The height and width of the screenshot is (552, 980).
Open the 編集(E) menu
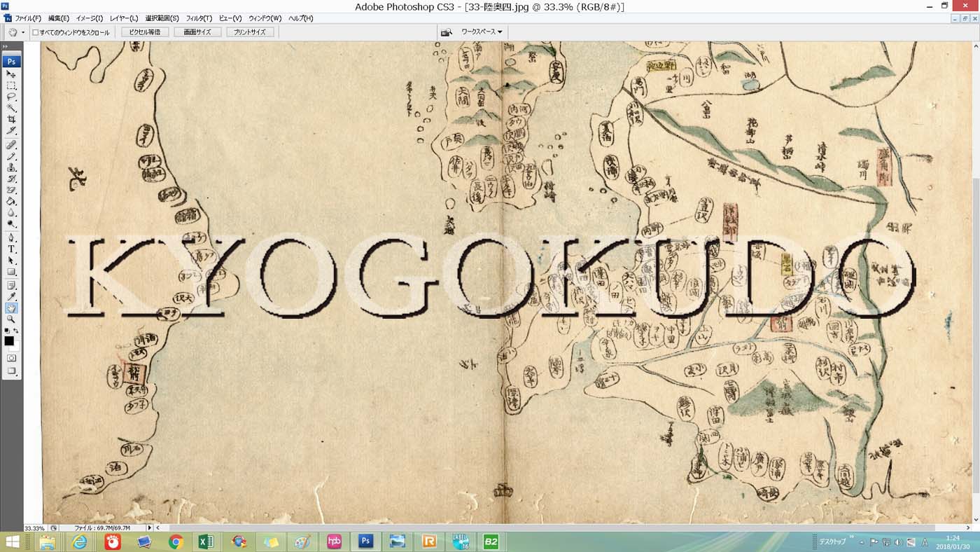tap(59, 18)
